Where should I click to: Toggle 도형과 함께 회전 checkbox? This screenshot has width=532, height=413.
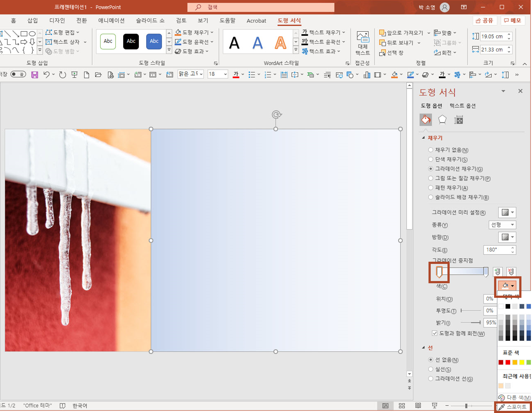435,333
